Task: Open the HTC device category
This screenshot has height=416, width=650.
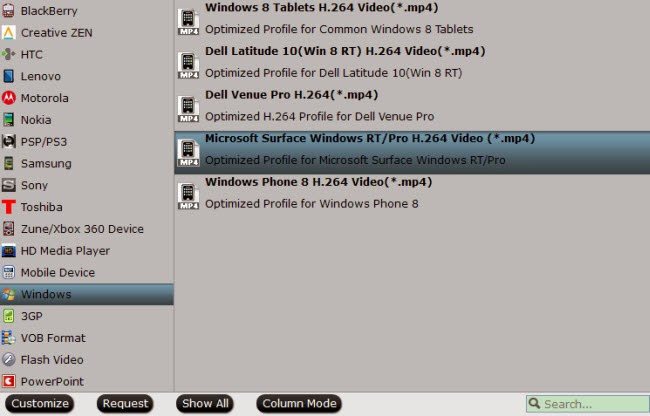Action: point(87,54)
